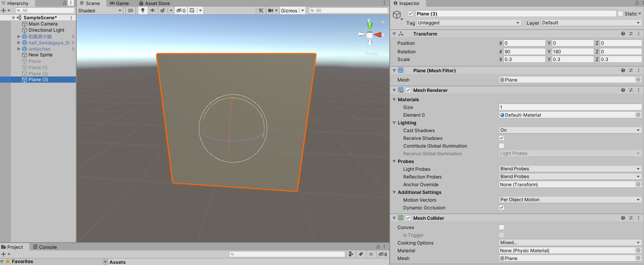The image size is (644, 265).
Task: Select Directional Light in Hierarchy
Action: click(46, 30)
